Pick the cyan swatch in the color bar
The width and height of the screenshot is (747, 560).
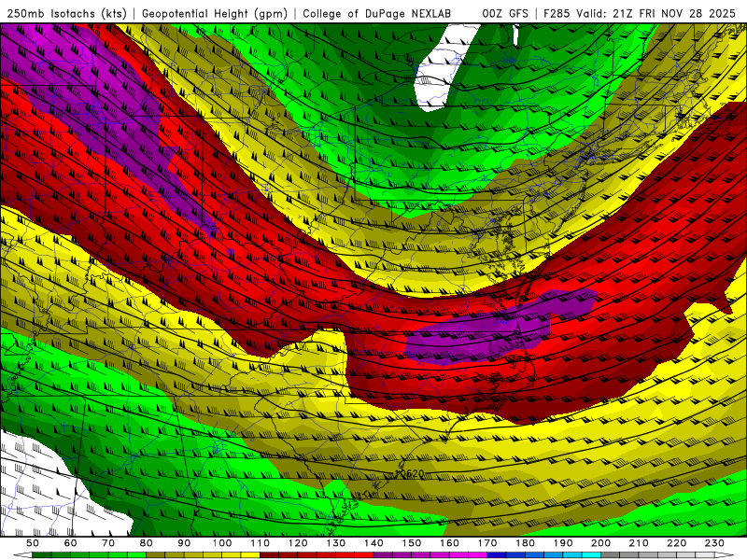[x=591, y=554]
